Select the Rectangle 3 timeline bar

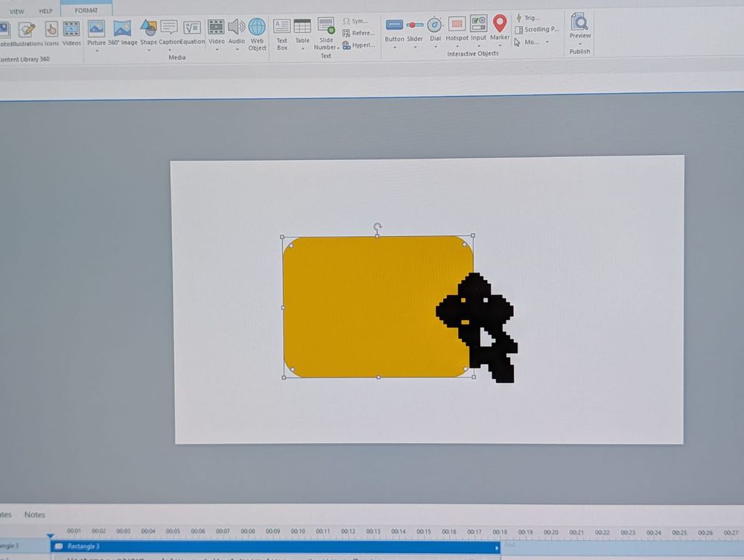click(x=276, y=547)
